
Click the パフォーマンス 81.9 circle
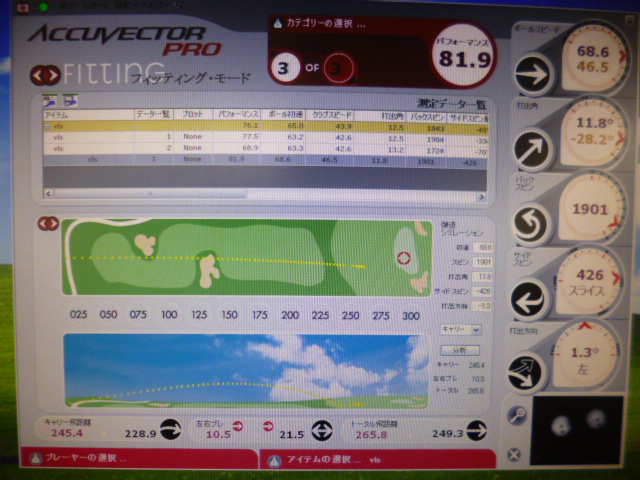click(462, 56)
